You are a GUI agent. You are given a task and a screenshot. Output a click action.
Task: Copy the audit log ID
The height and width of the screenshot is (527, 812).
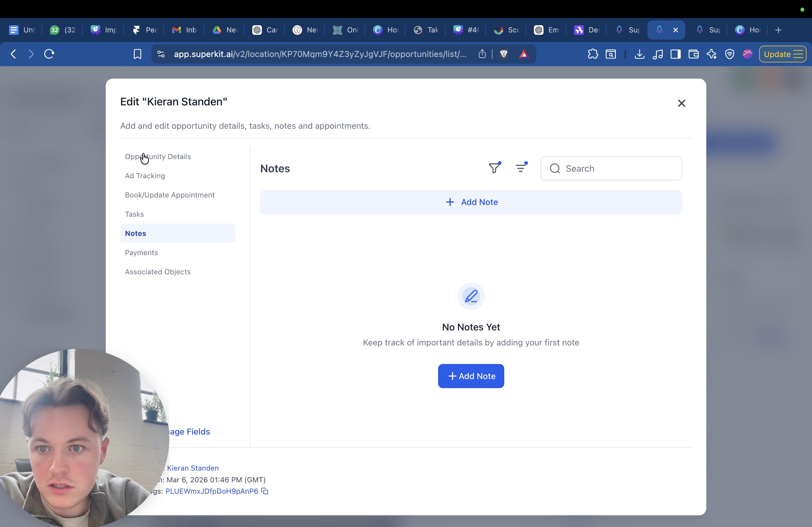265,491
